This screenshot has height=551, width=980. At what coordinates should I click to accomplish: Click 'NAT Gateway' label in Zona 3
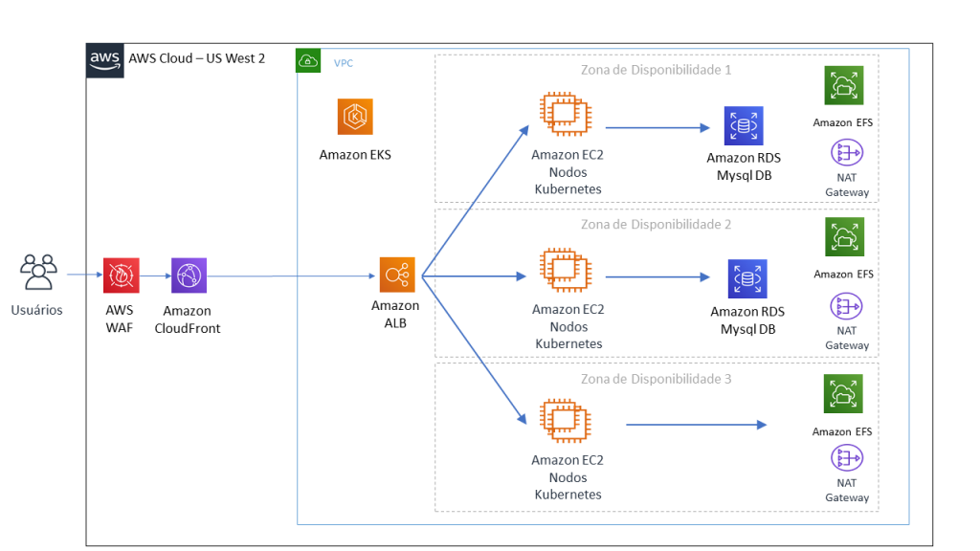(847, 491)
